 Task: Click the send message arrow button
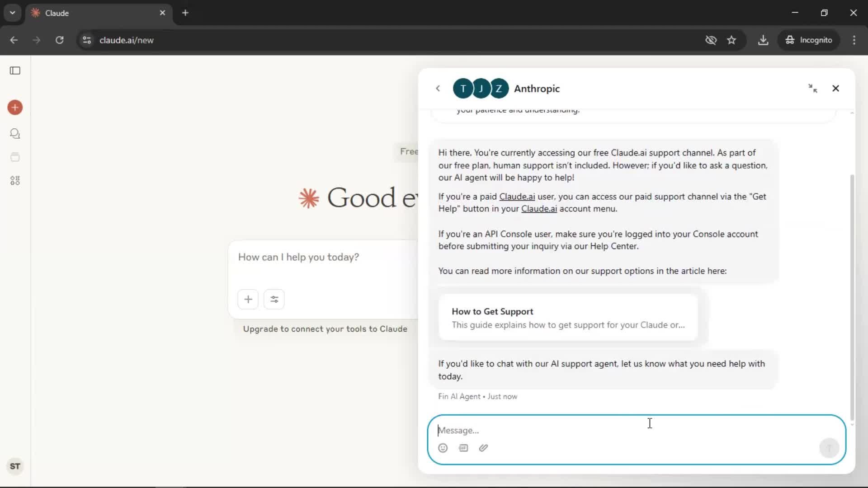pyautogui.click(x=829, y=448)
